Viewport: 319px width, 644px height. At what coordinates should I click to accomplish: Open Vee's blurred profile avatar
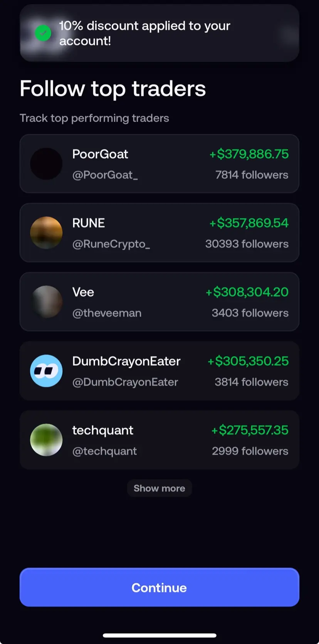click(46, 302)
